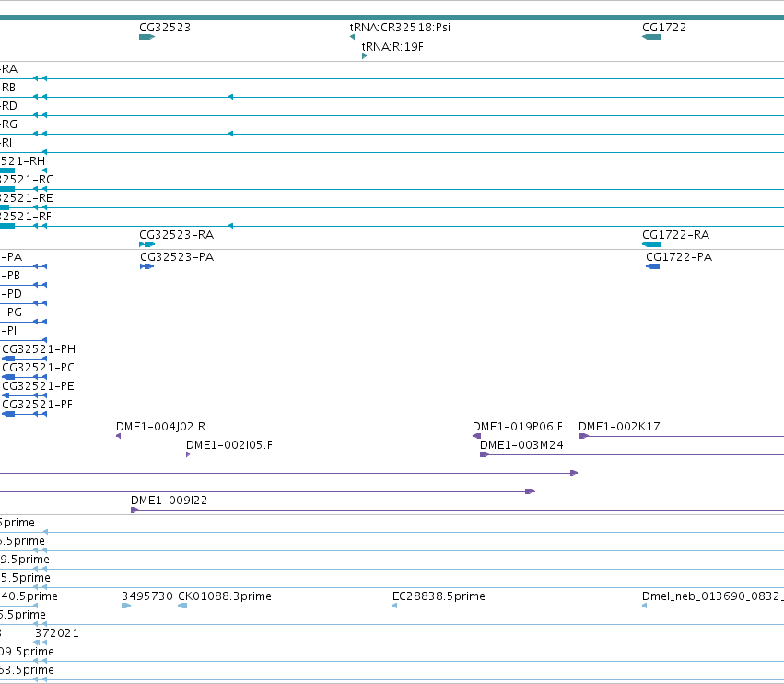The image size is (784, 684).
Task: Click the CG32521-PH protein block glyph
Action: coord(8,359)
